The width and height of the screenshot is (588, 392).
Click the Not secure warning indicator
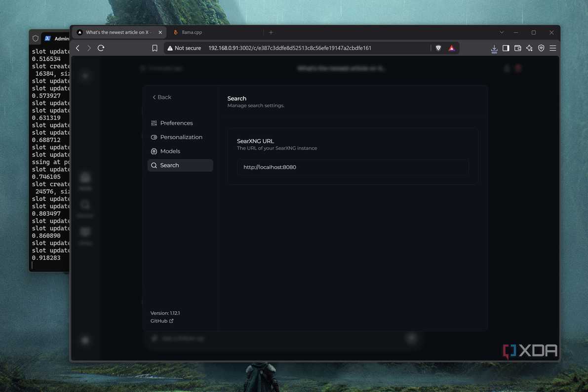(x=184, y=48)
